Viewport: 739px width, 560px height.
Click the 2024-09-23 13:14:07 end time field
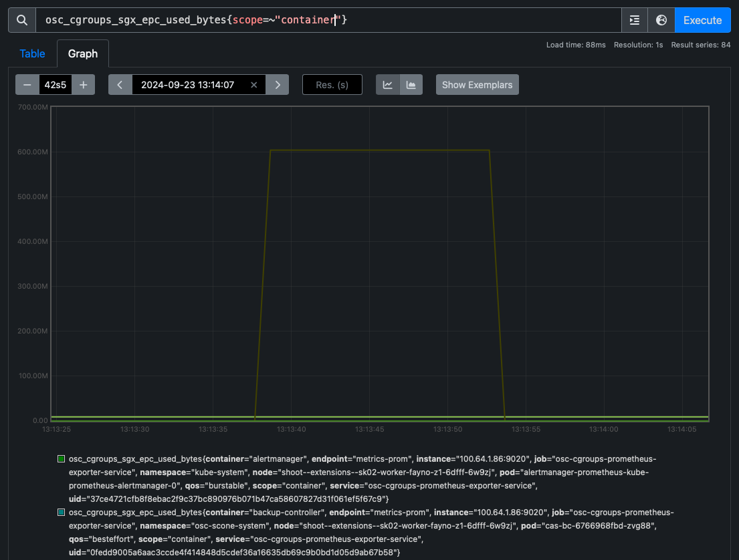point(187,85)
